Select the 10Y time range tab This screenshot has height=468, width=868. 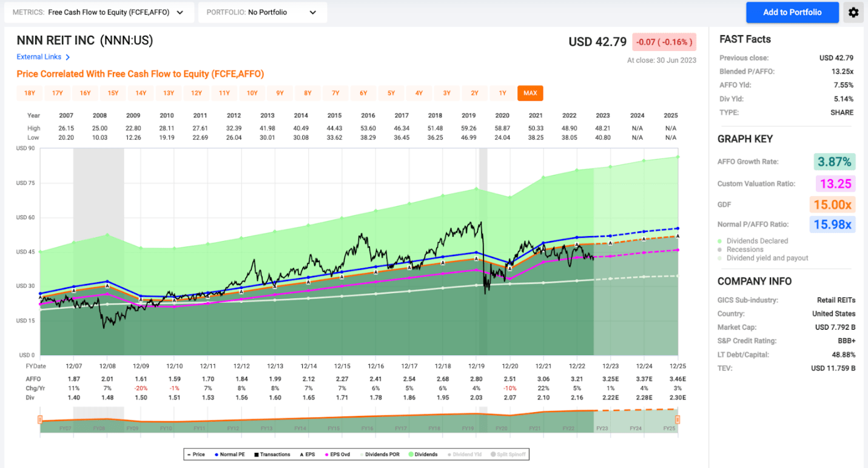(x=252, y=93)
